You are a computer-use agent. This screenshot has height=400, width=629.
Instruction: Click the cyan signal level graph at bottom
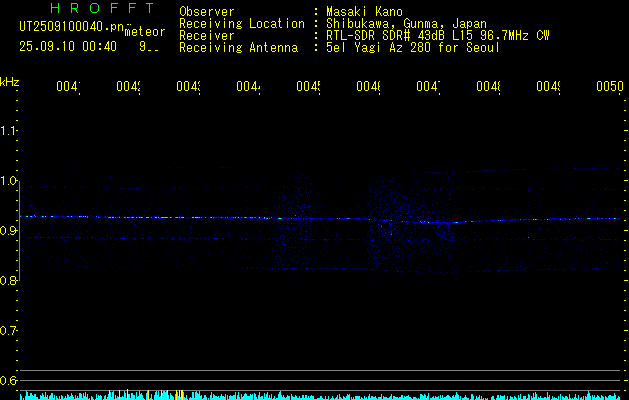[320, 396]
